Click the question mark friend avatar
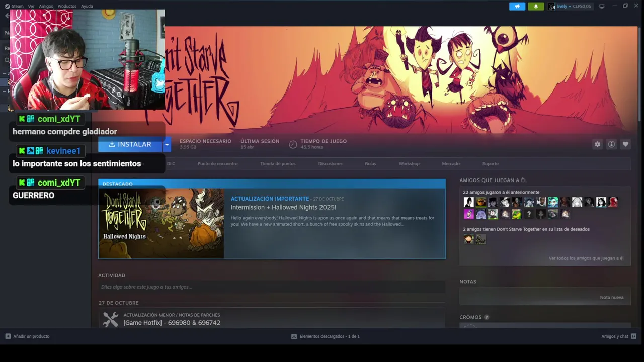644x362 pixels. pyautogui.click(x=529, y=214)
